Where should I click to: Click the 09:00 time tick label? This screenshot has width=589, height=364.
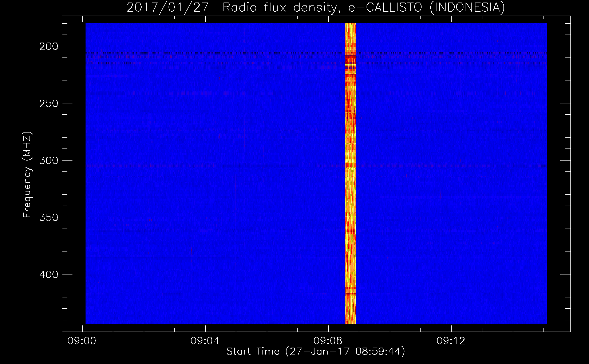pos(82,341)
